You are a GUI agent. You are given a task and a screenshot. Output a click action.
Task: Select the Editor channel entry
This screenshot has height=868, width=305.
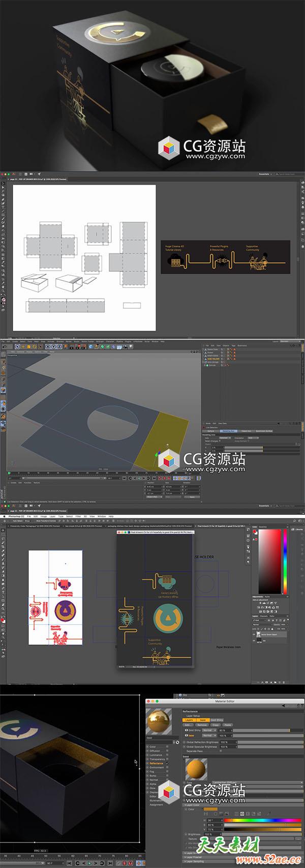click(x=154, y=796)
